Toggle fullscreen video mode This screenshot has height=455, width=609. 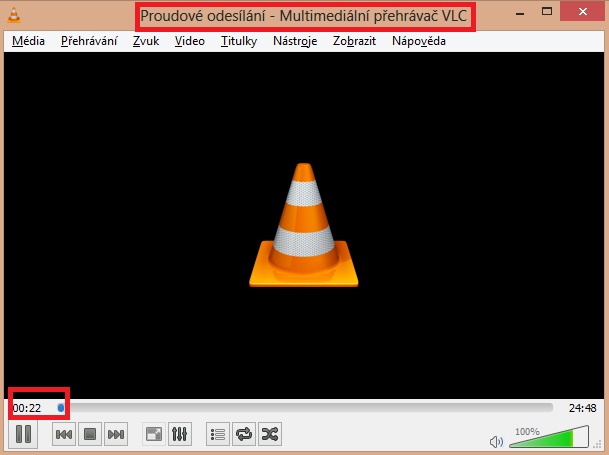tap(154, 434)
